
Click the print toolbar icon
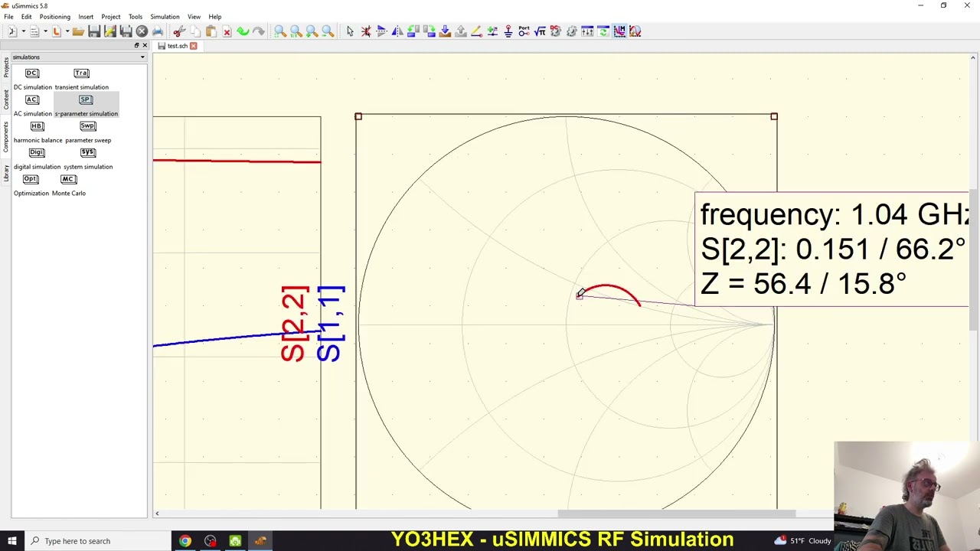coord(158,31)
